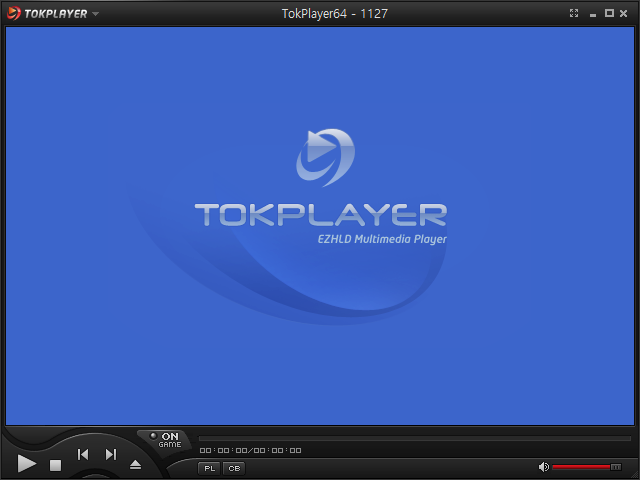
Task: Click the TOKPLAYER splash video area
Action: 320,215
